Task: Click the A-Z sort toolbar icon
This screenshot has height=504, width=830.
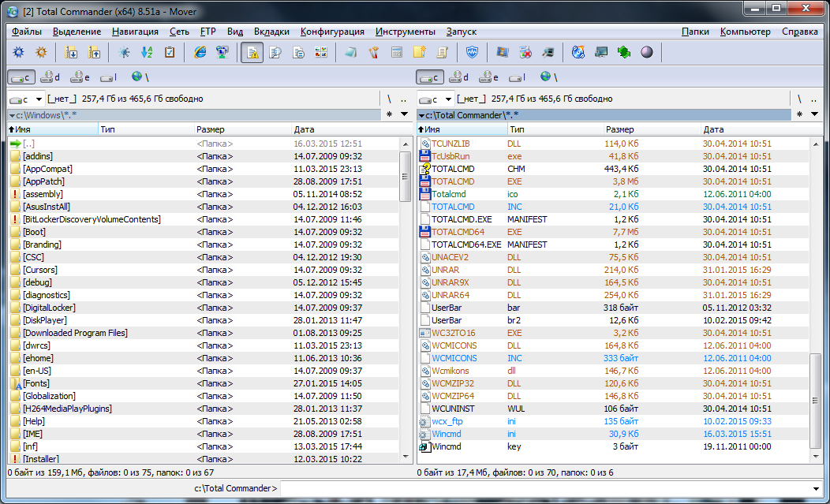Action: [x=147, y=52]
